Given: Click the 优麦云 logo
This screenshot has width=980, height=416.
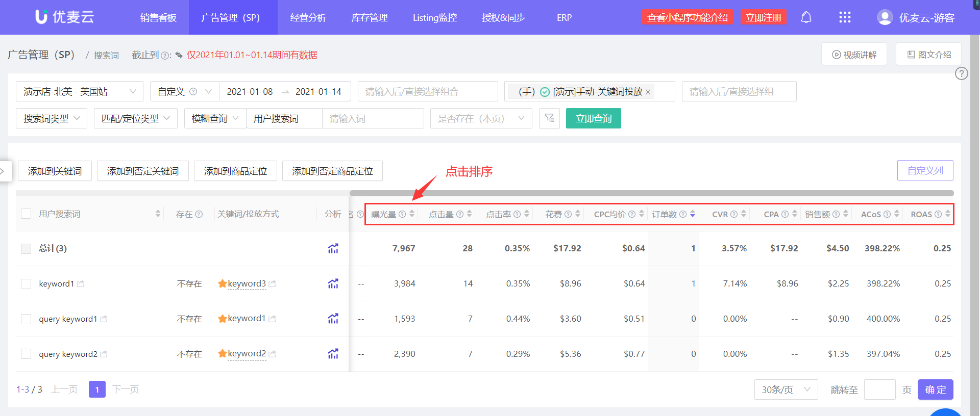Looking at the screenshot, I should (65, 17).
